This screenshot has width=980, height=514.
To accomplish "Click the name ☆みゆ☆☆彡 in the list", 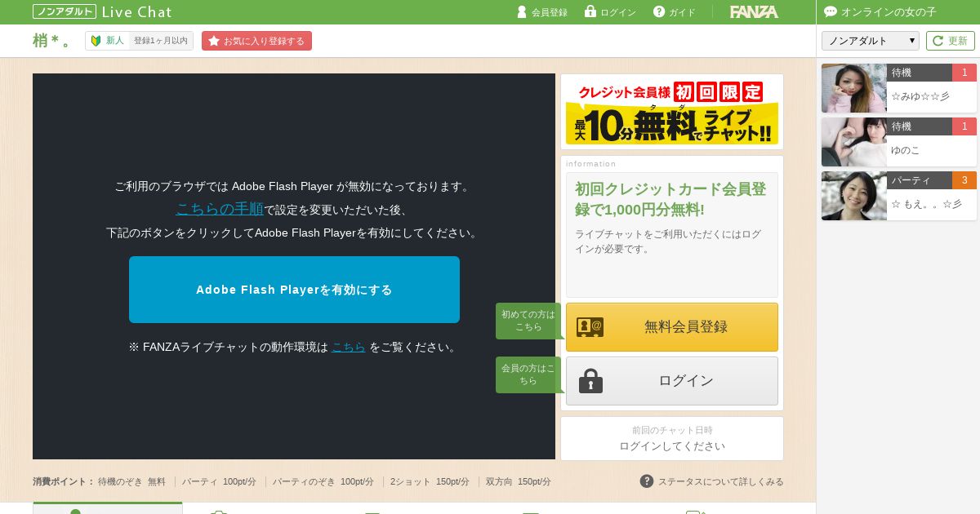I will (x=920, y=96).
